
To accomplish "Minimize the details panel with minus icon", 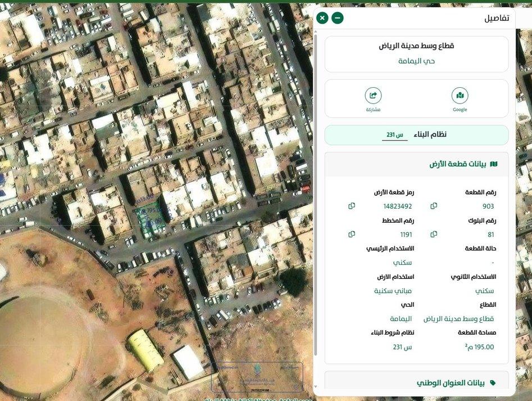I will click(x=337, y=18).
